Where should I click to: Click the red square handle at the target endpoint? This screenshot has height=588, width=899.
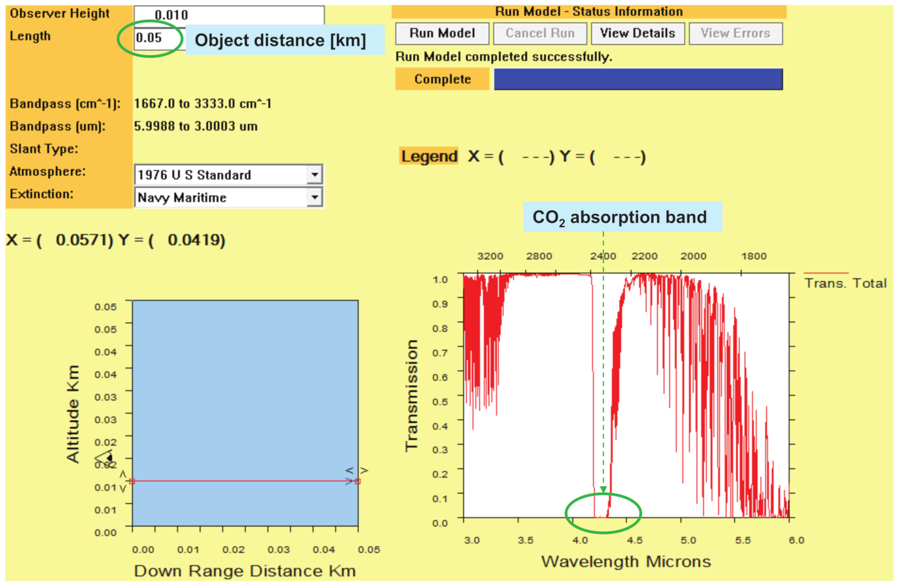(358, 482)
